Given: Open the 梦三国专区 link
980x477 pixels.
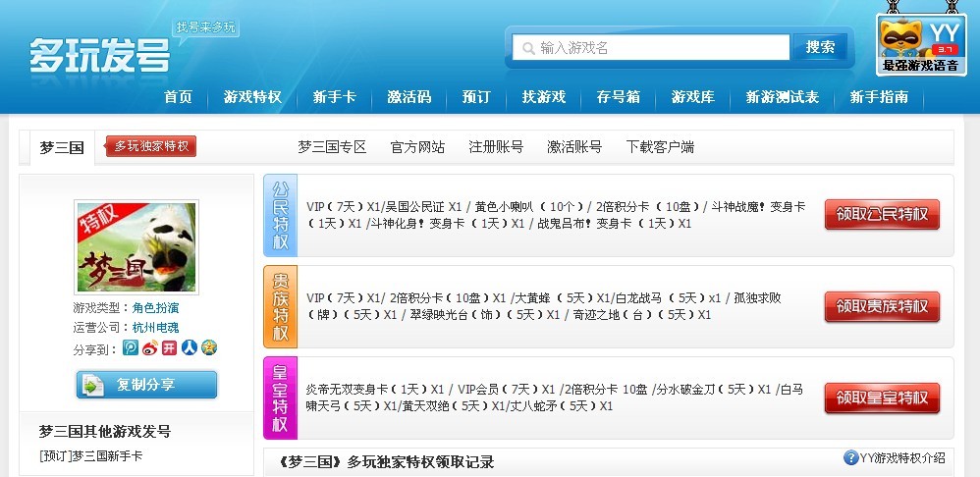Looking at the screenshot, I should pos(332,147).
